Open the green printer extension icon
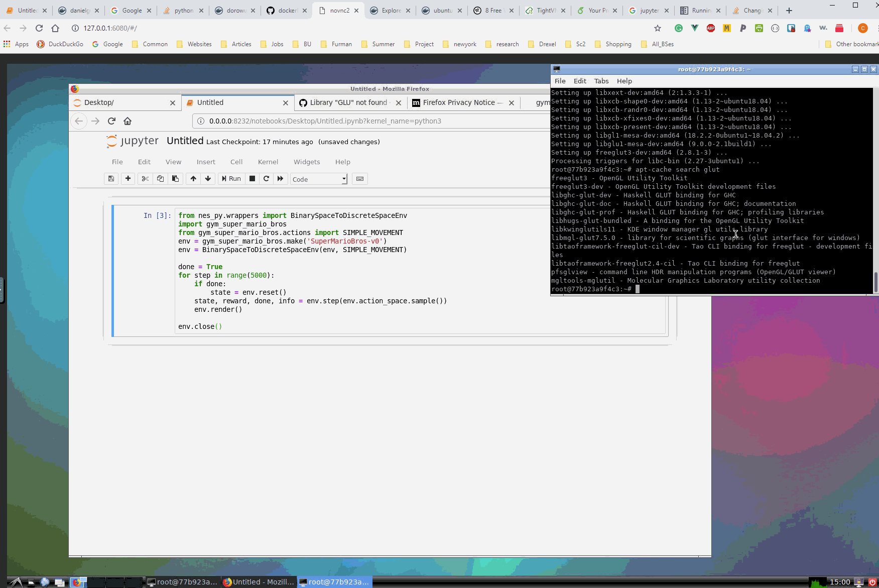879x588 pixels. click(759, 28)
